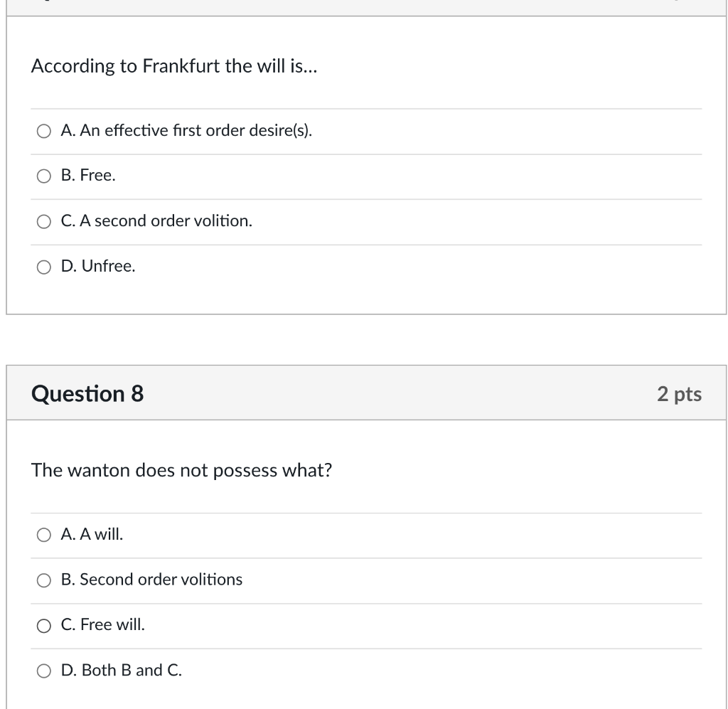Click the '2 pts' points indicator
The width and height of the screenshot is (728, 709).
679,394
